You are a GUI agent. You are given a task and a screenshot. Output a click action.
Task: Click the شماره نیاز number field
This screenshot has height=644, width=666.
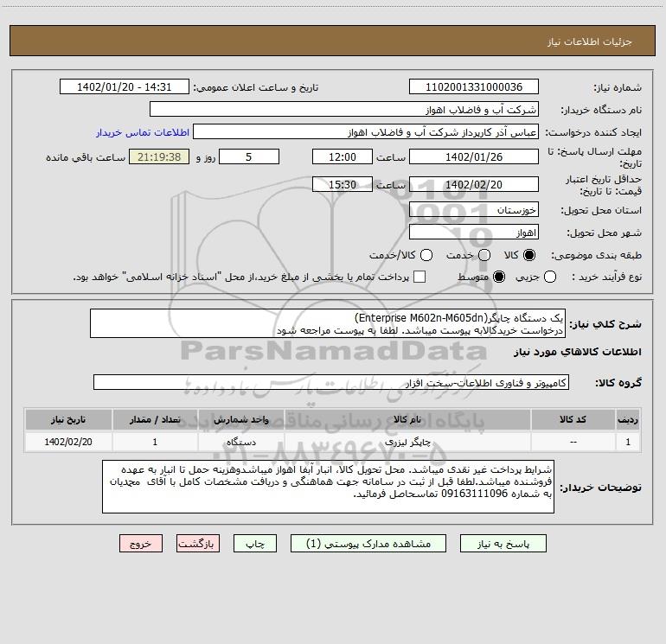point(474,87)
